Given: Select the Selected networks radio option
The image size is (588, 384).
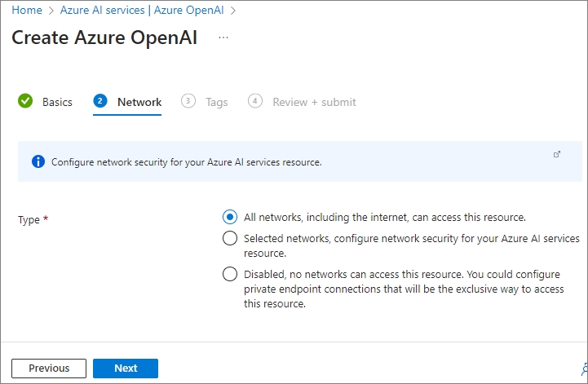Looking at the screenshot, I should 230,238.
